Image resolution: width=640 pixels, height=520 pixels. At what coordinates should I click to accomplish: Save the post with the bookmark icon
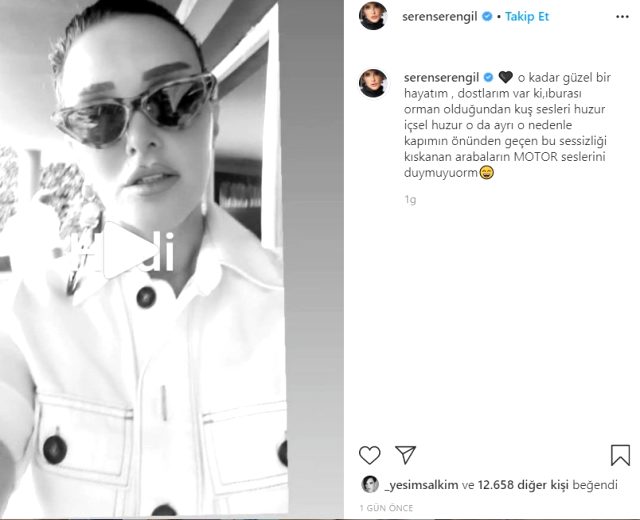(620, 455)
